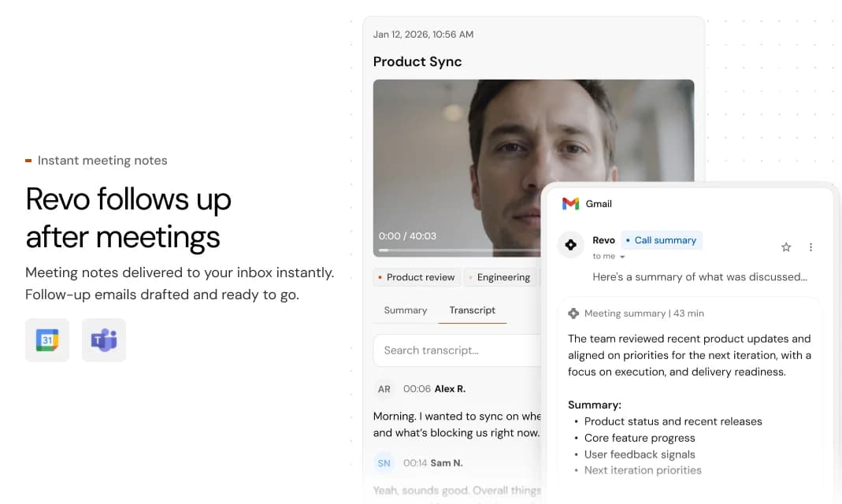Open the Google Calendar integration icon
This screenshot has width=842, height=504.
point(46,340)
